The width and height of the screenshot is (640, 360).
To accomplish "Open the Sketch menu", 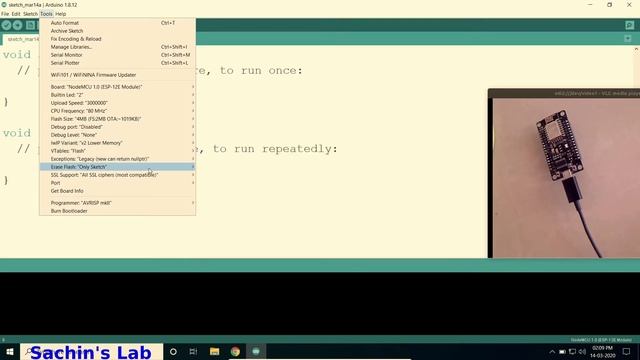I will (x=30, y=14).
